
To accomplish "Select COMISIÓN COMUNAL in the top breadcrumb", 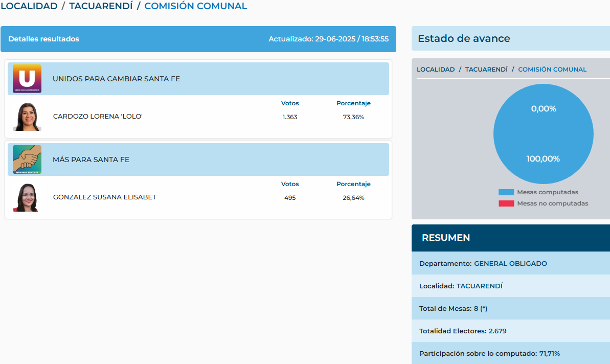I will click(x=195, y=7).
